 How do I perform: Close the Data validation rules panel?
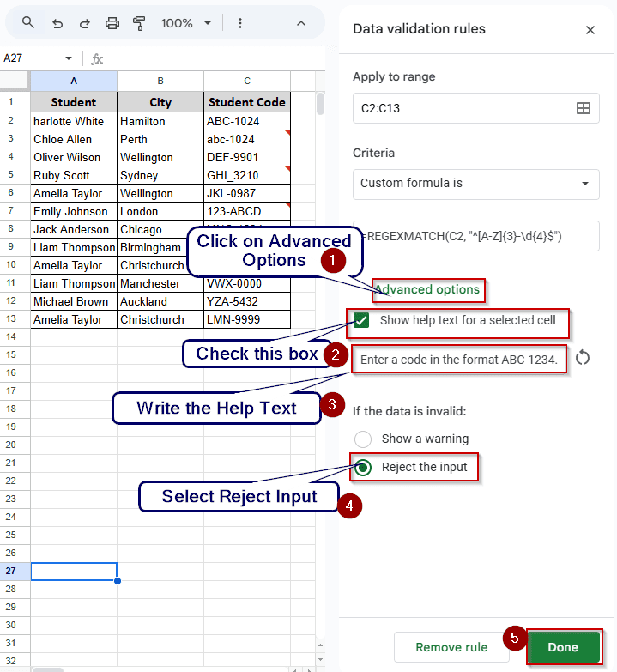point(590,30)
